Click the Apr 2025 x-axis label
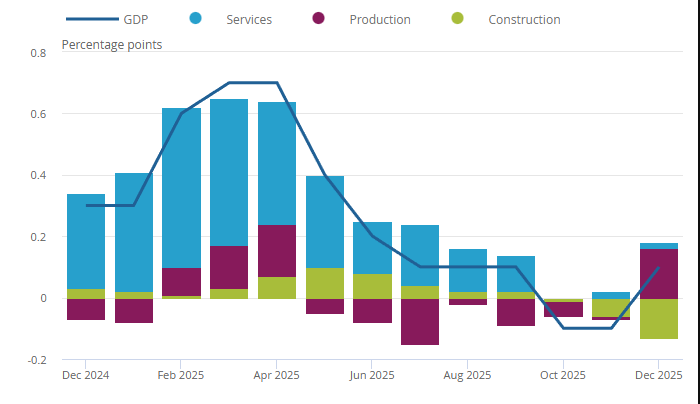 point(276,376)
